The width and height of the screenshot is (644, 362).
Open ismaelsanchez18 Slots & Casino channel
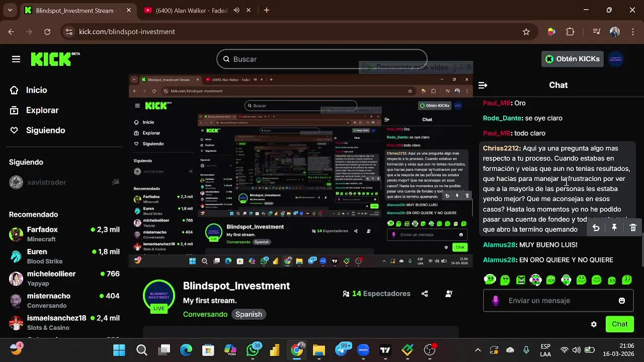point(64,322)
